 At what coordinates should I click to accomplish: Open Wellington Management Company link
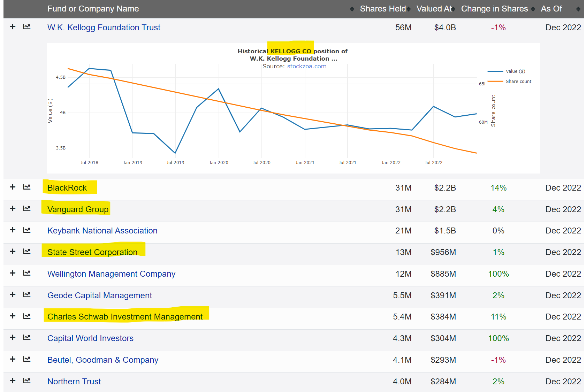(x=111, y=274)
